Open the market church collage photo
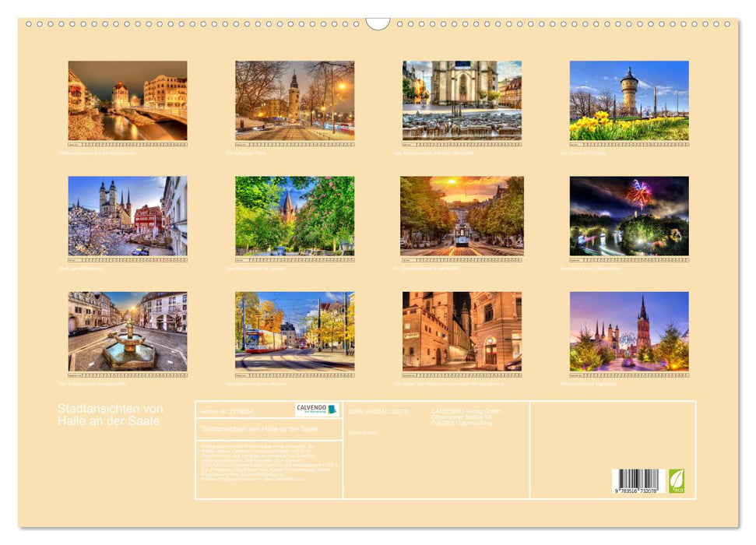 [462, 100]
